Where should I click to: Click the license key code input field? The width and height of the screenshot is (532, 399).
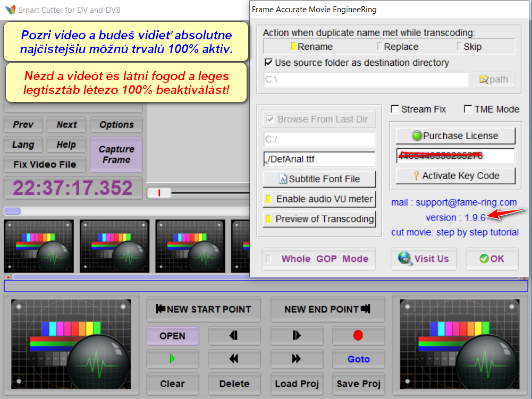455,156
